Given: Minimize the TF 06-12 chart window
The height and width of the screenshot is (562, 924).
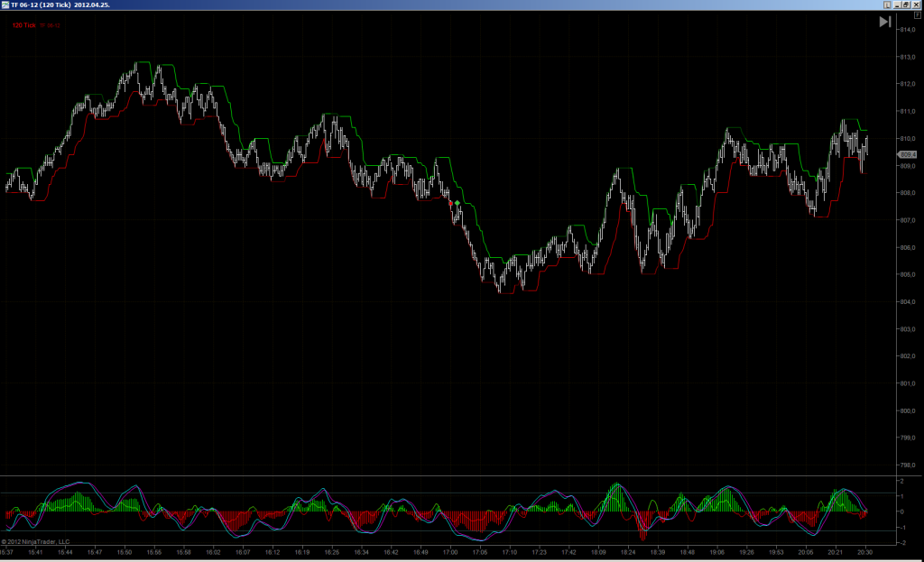Looking at the screenshot, I should point(898,5).
